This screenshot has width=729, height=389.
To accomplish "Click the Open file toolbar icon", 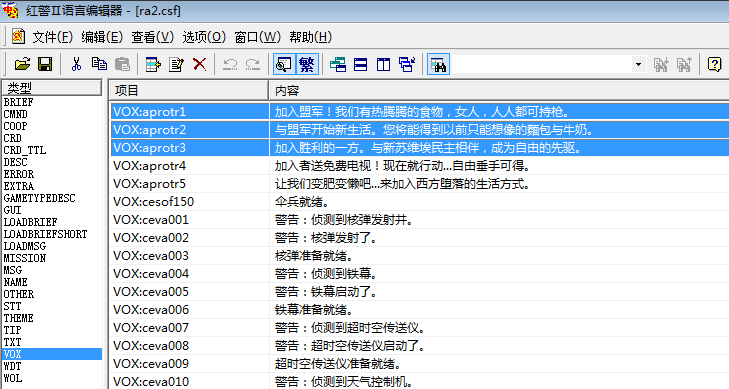I will pos(22,64).
